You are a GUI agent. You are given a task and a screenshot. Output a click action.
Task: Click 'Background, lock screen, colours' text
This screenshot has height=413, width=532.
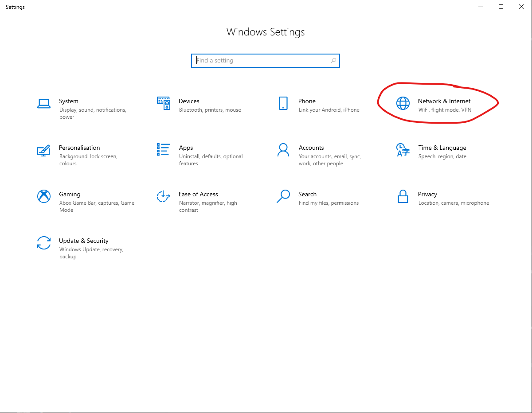88,160
